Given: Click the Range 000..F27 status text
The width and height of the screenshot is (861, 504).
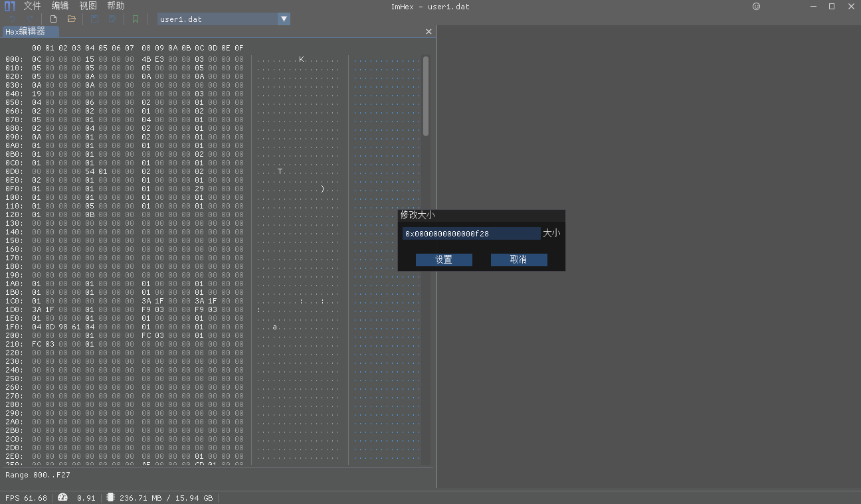Looking at the screenshot, I should click(38, 475).
